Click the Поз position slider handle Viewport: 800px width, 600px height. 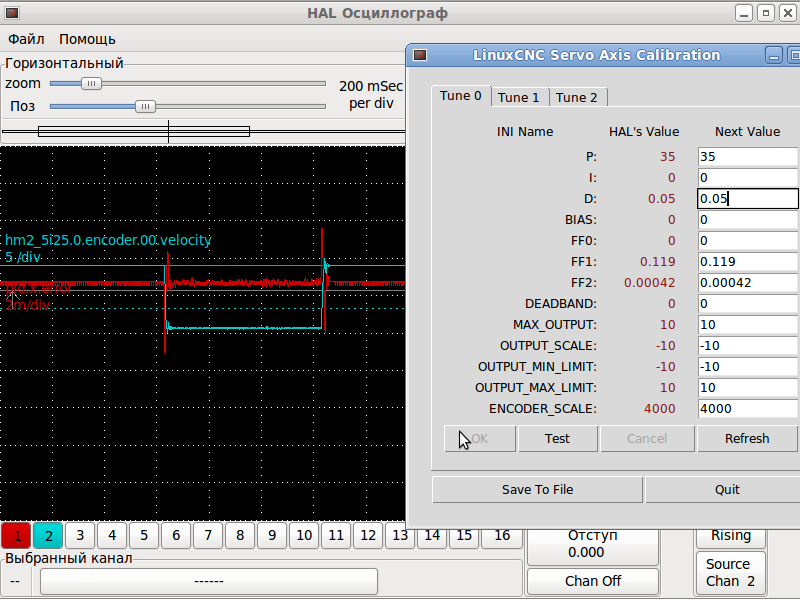click(x=145, y=106)
